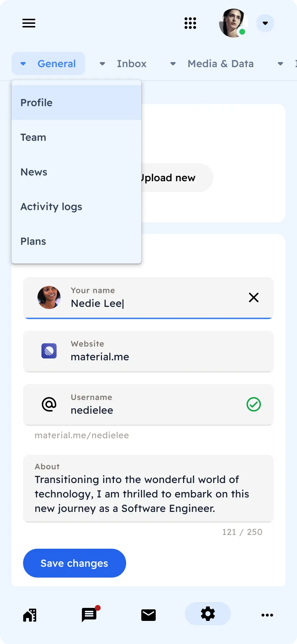This screenshot has width=297, height=644.
Task: Select the settings gear in bottom bar
Action: coord(208,614)
